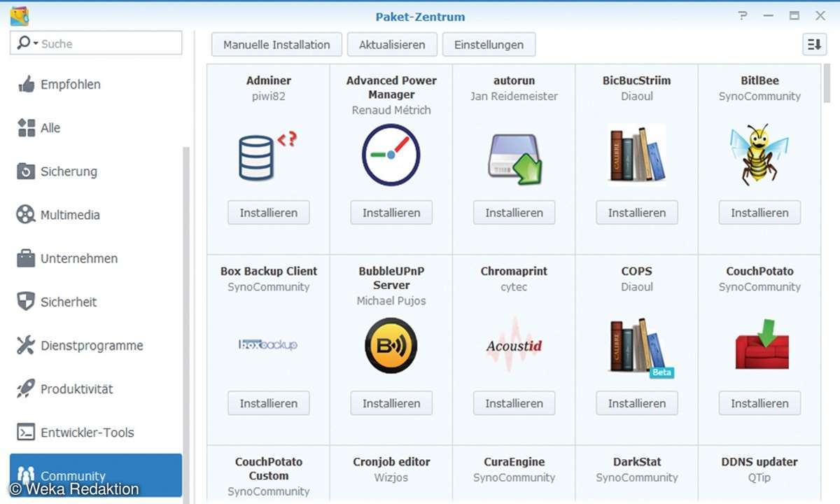Install the BitlBee package
This screenshot has height=504, width=840.
(759, 213)
